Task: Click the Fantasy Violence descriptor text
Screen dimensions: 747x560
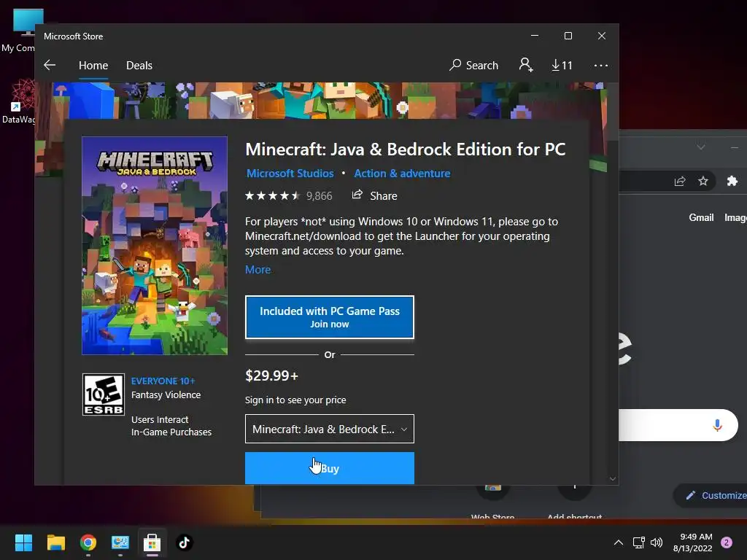Action: pos(166,394)
